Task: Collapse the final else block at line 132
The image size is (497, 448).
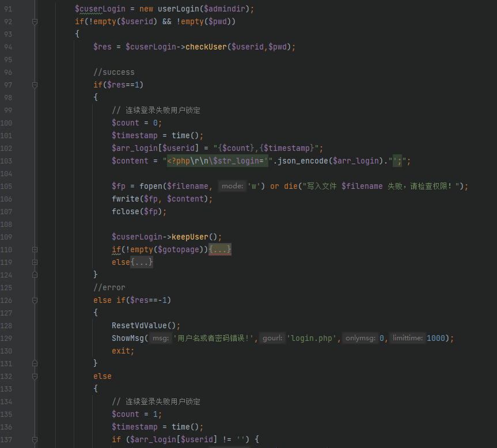Action: point(34,376)
